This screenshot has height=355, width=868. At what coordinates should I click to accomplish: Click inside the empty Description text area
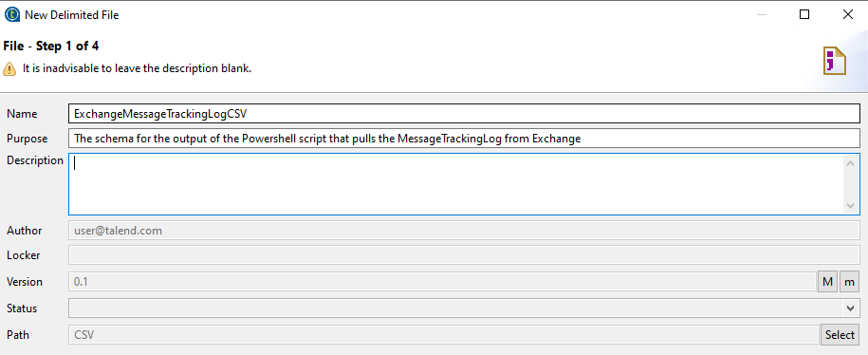pos(456,184)
